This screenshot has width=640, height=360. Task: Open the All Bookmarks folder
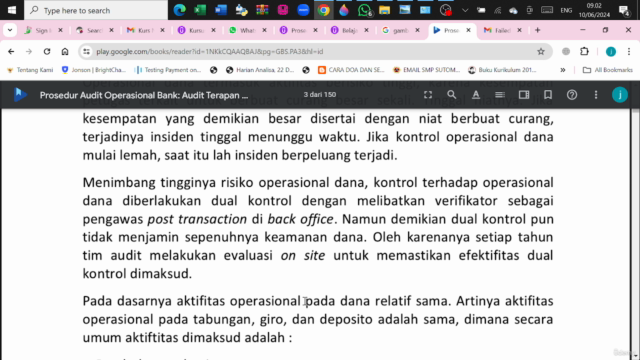pos(608,70)
